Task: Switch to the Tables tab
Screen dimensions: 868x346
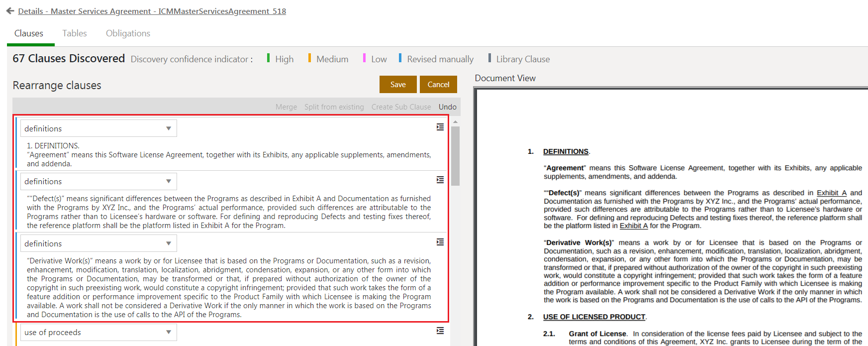Action: click(x=75, y=33)
